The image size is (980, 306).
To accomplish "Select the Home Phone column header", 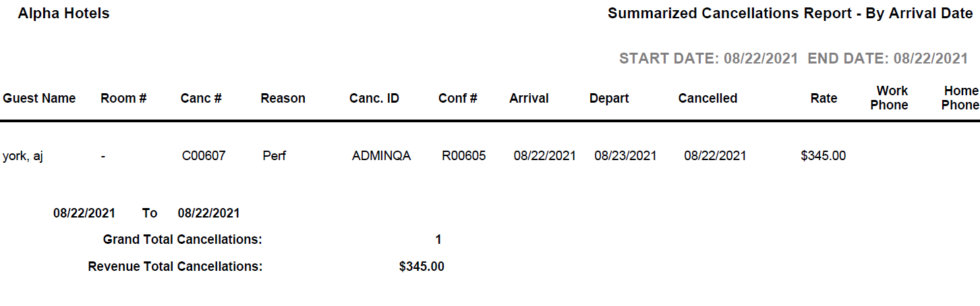I will coord(960,98).
